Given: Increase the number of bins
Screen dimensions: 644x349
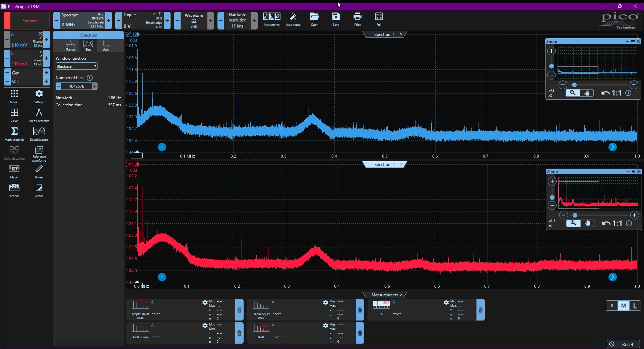Looking at the screenshot, I should (95, 86).
